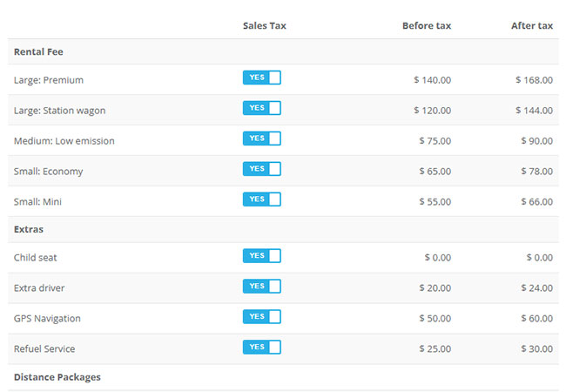Screen dimensions: 566x392
Task: Select the $ 75.00 before-tax price
Action: [435, 141]
